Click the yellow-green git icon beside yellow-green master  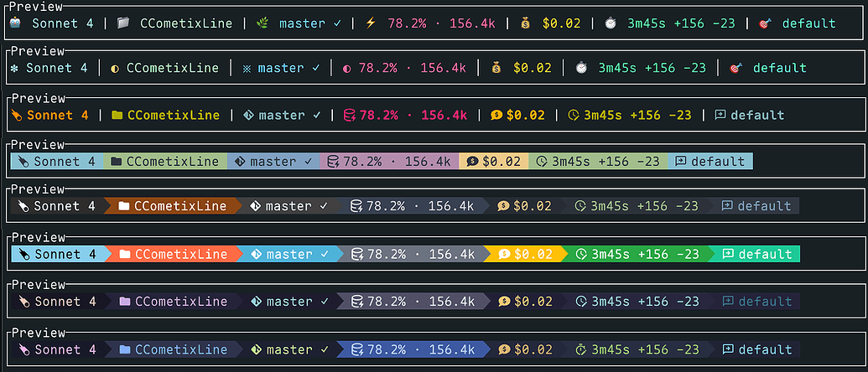click(256, 350)
